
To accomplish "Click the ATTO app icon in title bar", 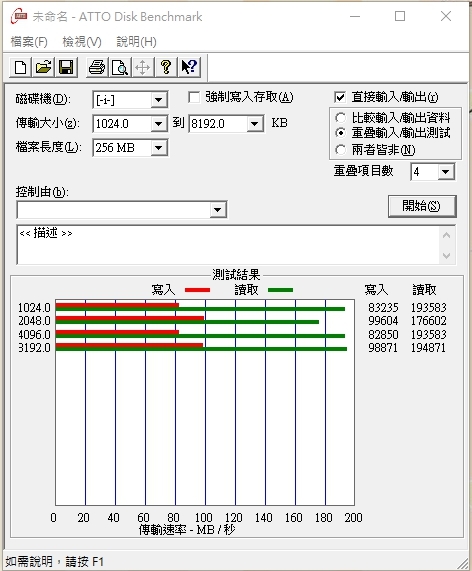I will [x=19, y=16].
